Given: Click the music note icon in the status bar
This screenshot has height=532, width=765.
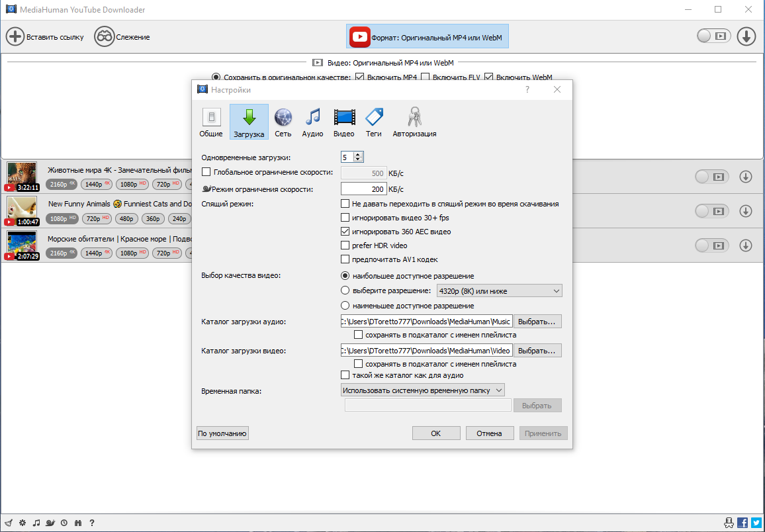Looking at the screenshot, I should click(x=36, y=523).
